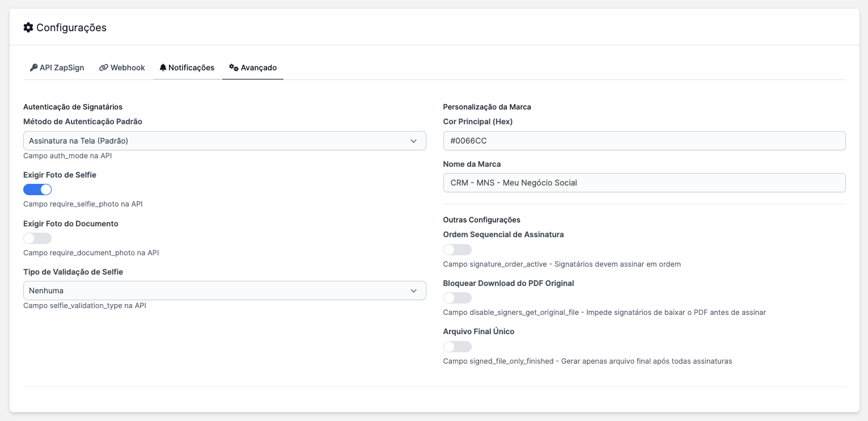Viewport: 868px width, 421px height.
Task: Click the gear icon beside Configurações
Action: [28, 27]
